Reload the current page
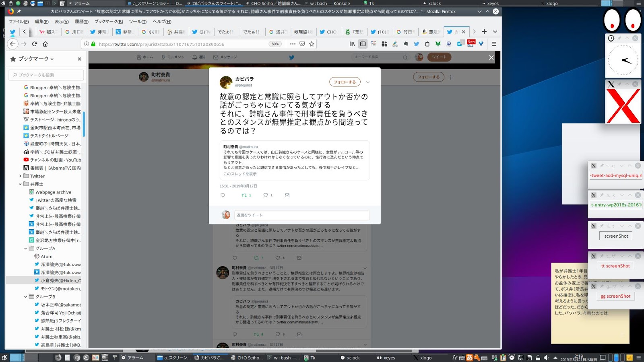This screenshot has height=362, width=644. pyautogui.click(x=35, y=44)
